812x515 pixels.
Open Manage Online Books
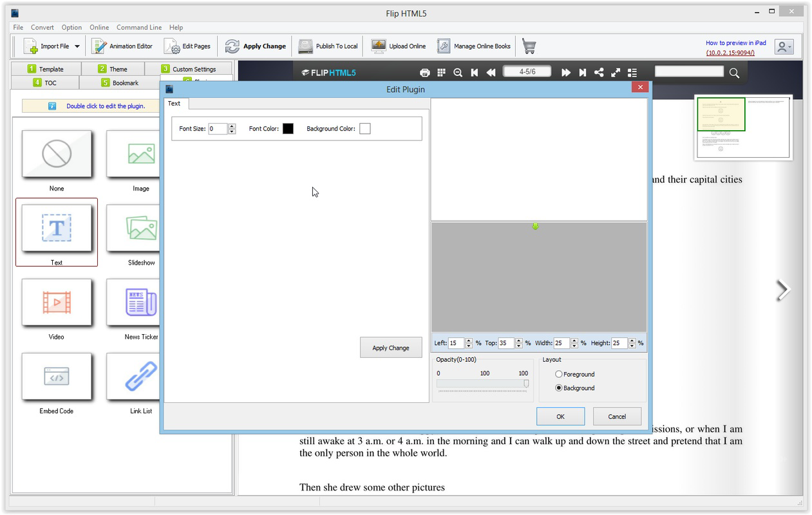(x=474, y=46)
